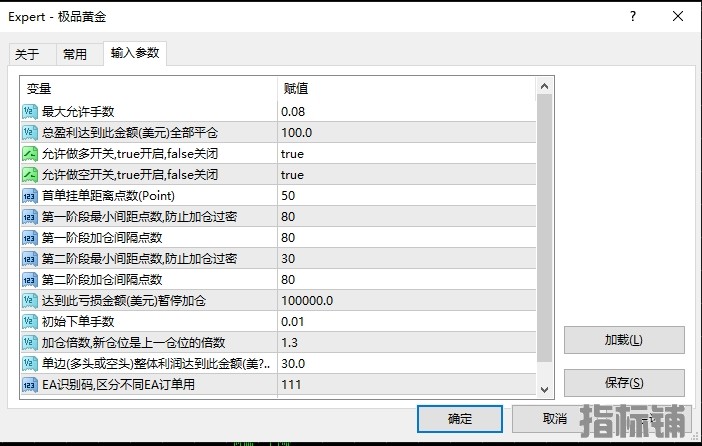The image size is (702, 446).
Task: Switch to the 关于 tab
Action: pyautogui.click(x=27, y=54)
